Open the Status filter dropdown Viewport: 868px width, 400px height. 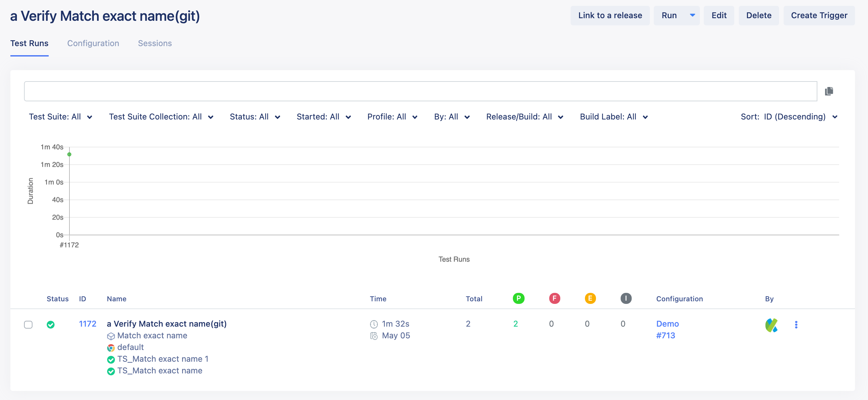pyautogui.click(x=255, y=117)
